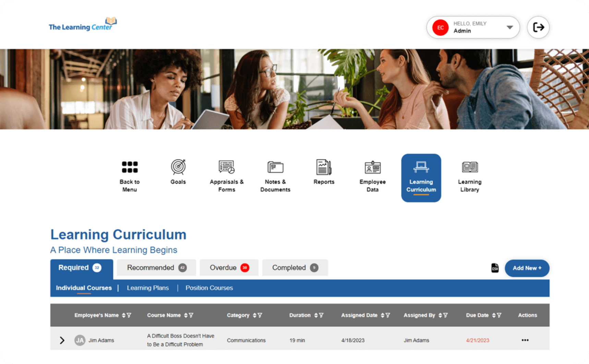The height and width of the screenshot is (364, 589).
Task: Open the Goals target icon
Action: [x=178, y=167]
